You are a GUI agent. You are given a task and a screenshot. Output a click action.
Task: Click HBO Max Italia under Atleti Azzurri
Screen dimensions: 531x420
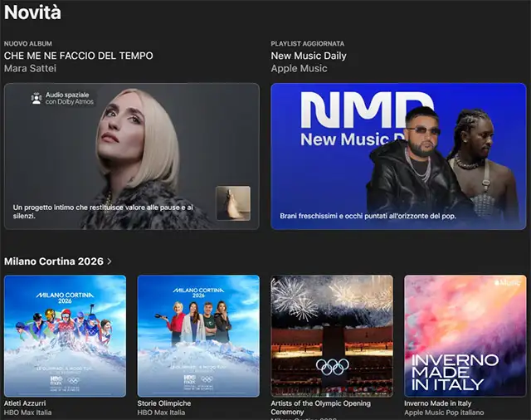tap(27, 413)
